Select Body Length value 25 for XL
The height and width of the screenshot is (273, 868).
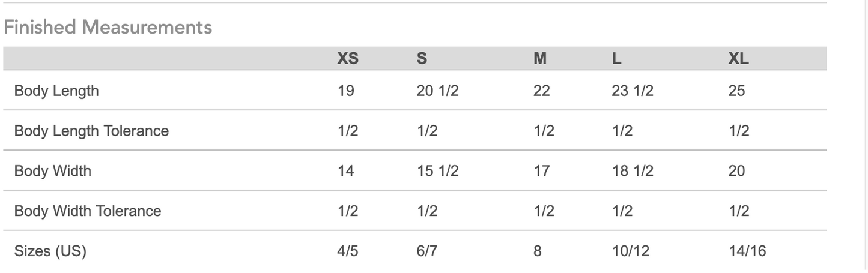click(x=736, y=91)
